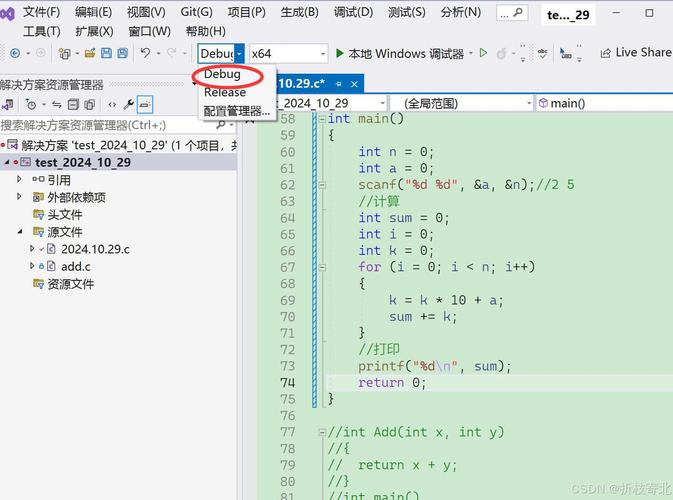This screenshot has height=500, width=673.
Task: Open the 调试(D) menu
Action: pyautogui.click(x=352, y=12)
